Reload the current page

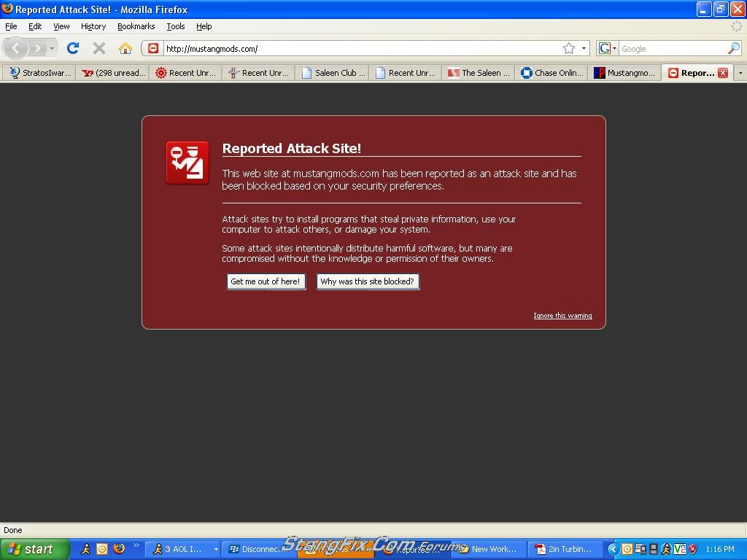(73, 48)
